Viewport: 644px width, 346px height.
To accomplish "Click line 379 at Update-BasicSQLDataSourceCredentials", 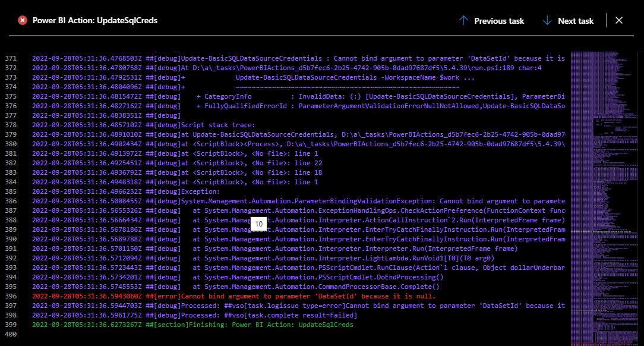I will (x=299, y=134).
